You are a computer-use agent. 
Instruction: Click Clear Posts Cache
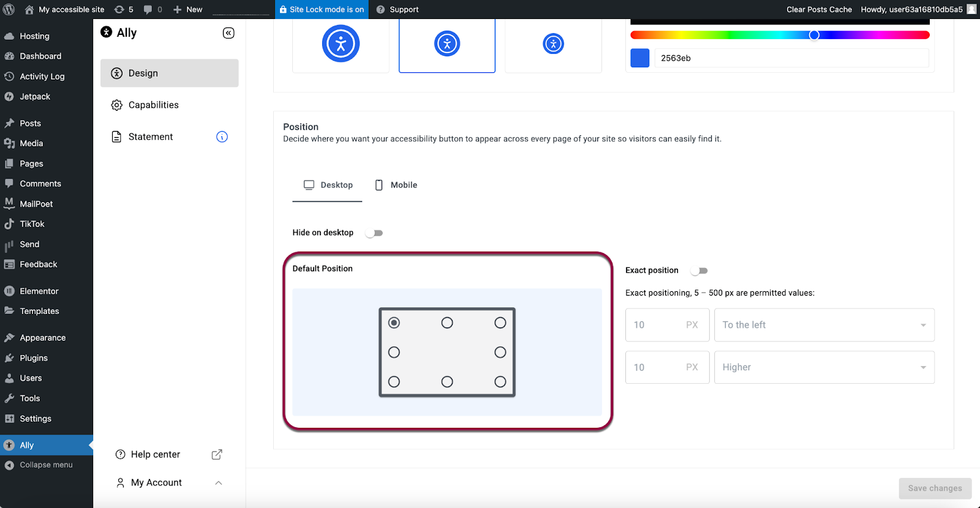pyautogui.click(x=819, y=9)
